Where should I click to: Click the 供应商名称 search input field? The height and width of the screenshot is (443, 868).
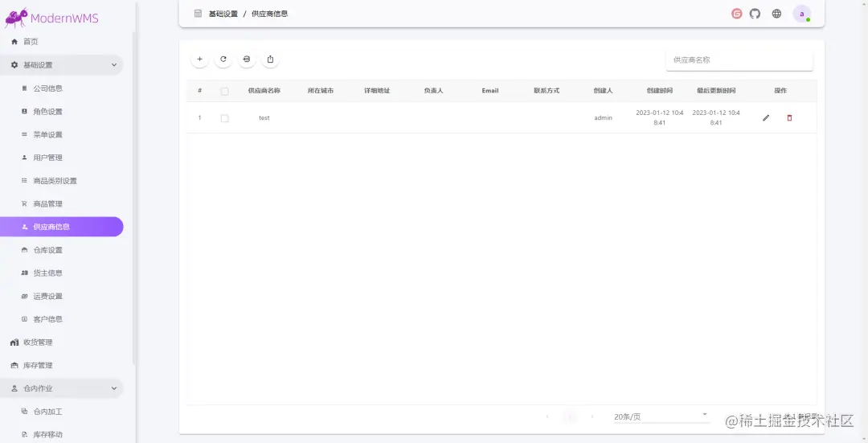(739, 59)
